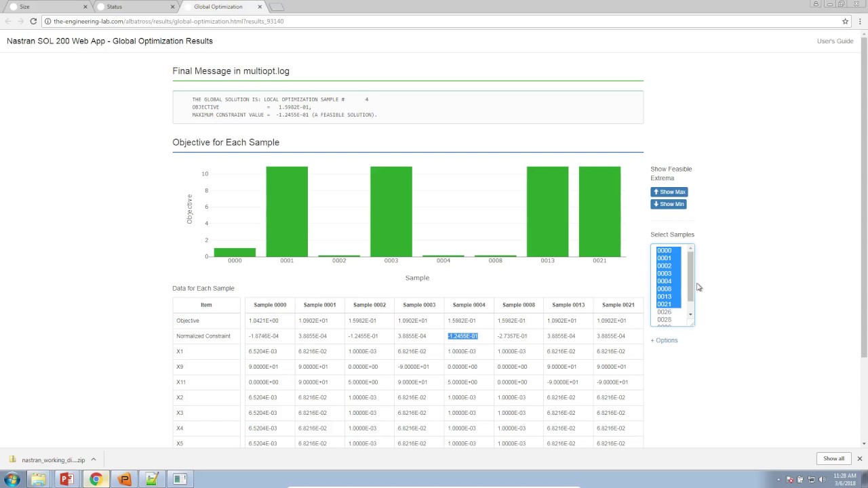This screenshot has width=868, height=488.
Task: Click the URL in the address bar
Action: [x=169, y=21]
